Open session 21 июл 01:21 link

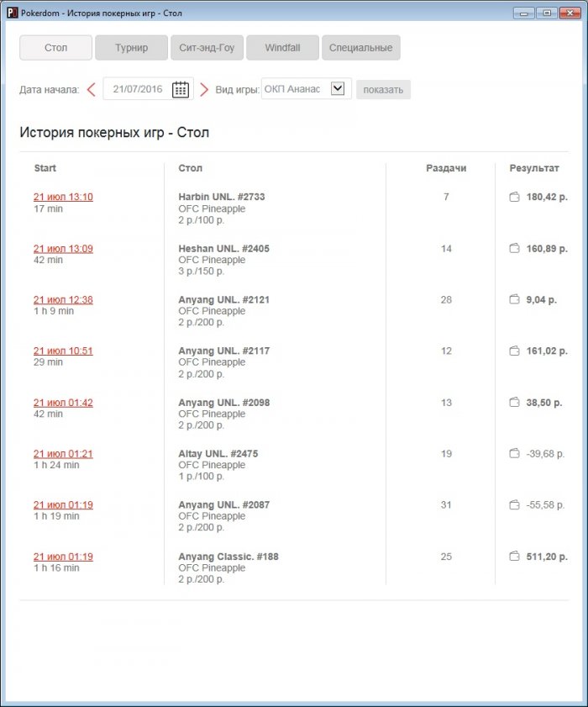(63, 454)
